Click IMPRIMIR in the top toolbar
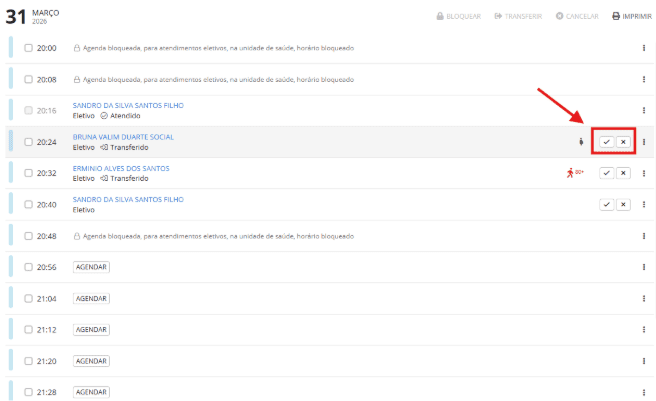 pyautogui.click(x=630, y=17)
